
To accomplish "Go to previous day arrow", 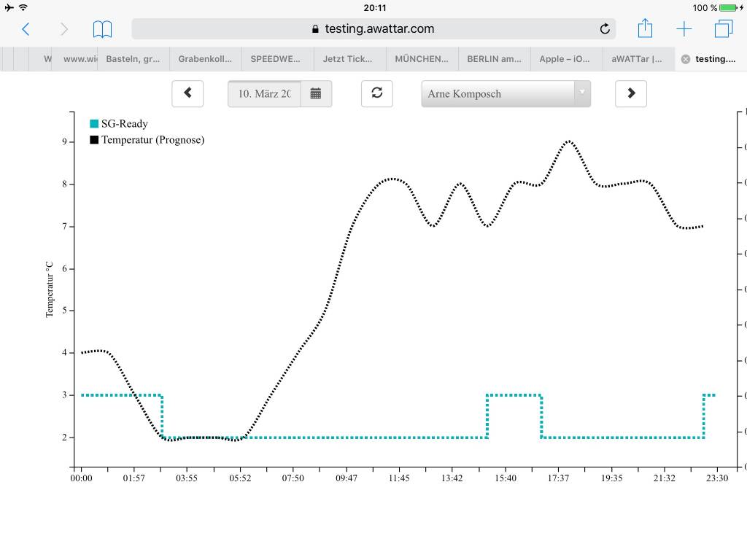I will [x=187, y=93].
